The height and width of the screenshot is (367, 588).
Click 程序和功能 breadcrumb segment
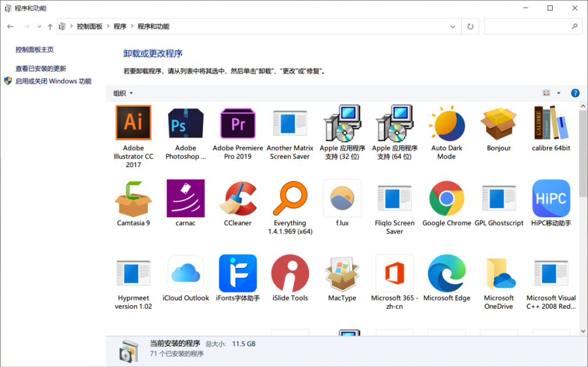point(154,27)
